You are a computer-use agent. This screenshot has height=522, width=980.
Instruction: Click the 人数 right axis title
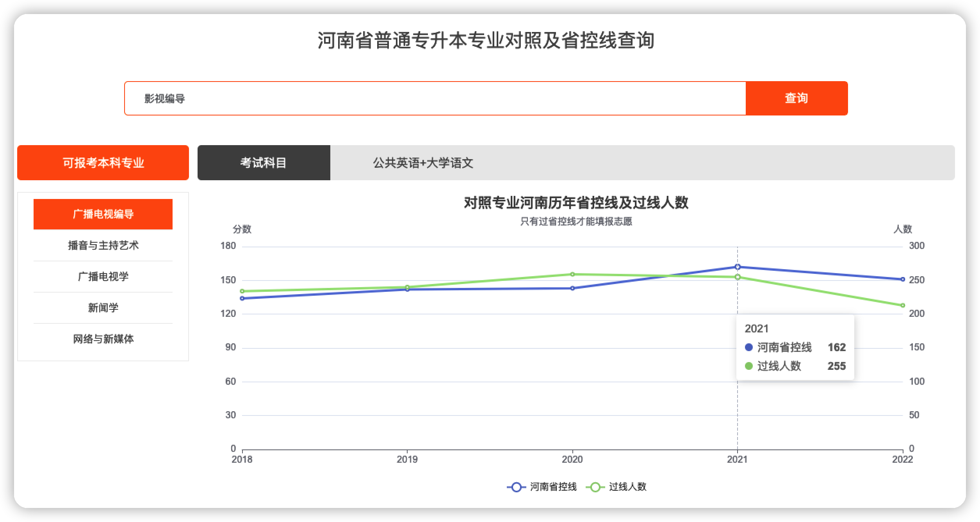(903, 229)
